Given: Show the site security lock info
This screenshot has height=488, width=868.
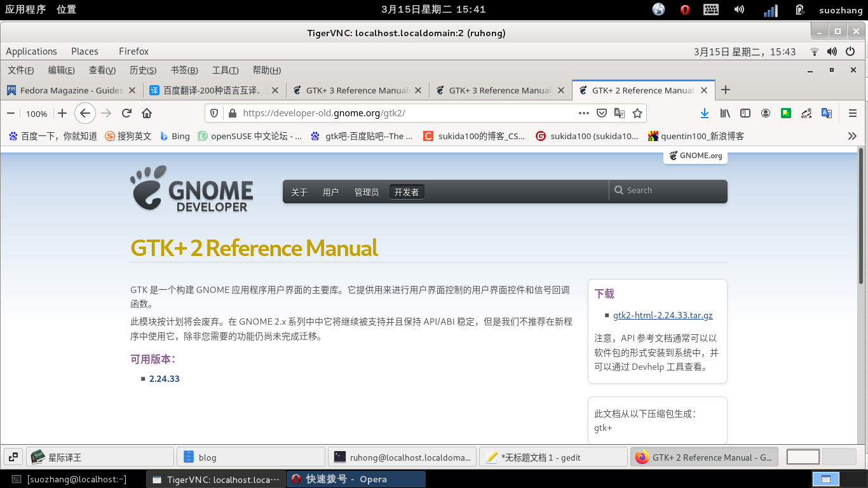Looking at the screenshot, I should (232, 113).
